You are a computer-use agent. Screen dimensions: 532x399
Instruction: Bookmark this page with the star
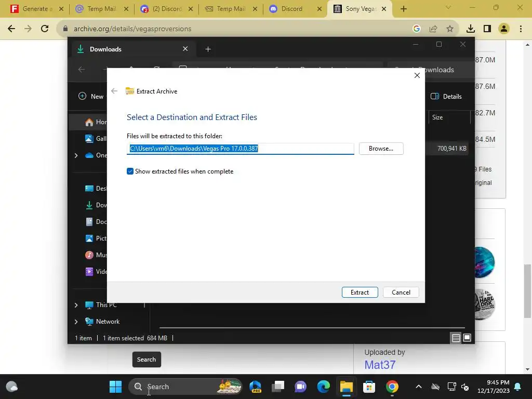click(450, 29)
